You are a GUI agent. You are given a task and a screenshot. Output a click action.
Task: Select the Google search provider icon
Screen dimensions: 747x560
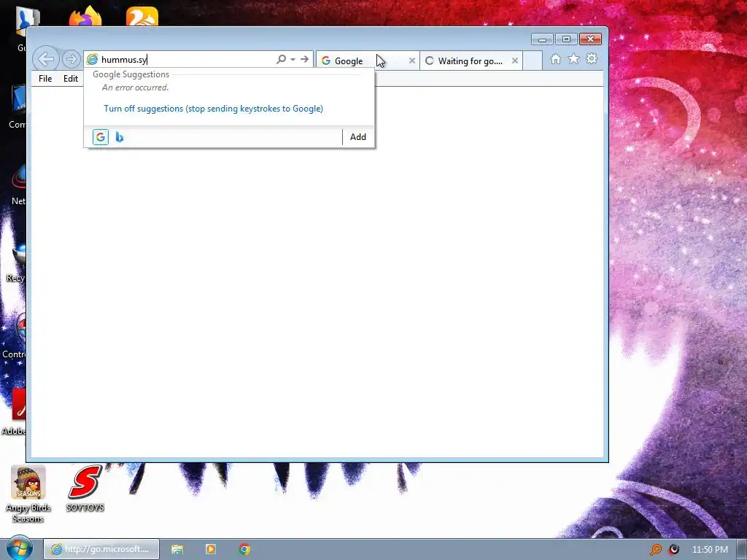pos(101,137)
